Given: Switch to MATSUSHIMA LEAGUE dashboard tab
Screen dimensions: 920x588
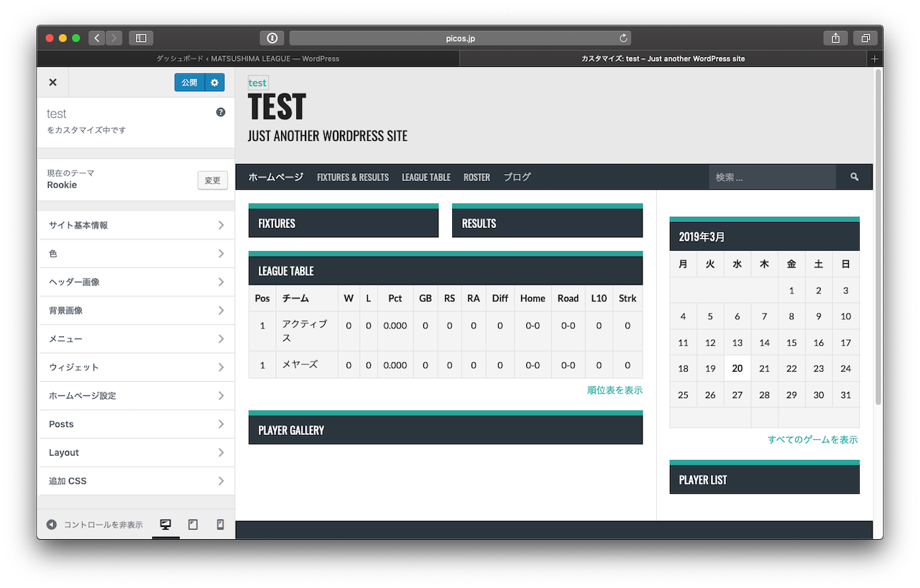Looking at the screenshot, I should coord(248,59).
